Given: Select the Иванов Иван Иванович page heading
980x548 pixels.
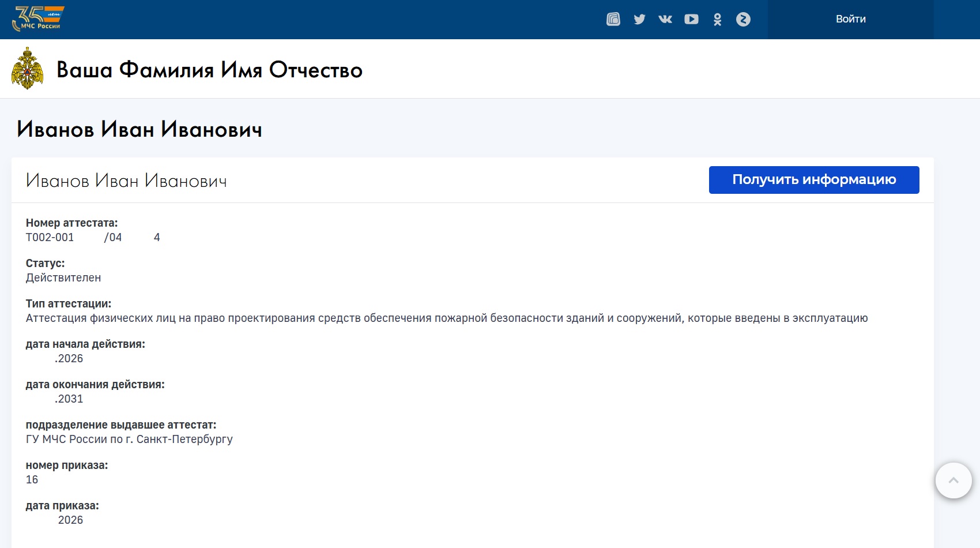Looking at the screenshot, I should pos(140,130).
